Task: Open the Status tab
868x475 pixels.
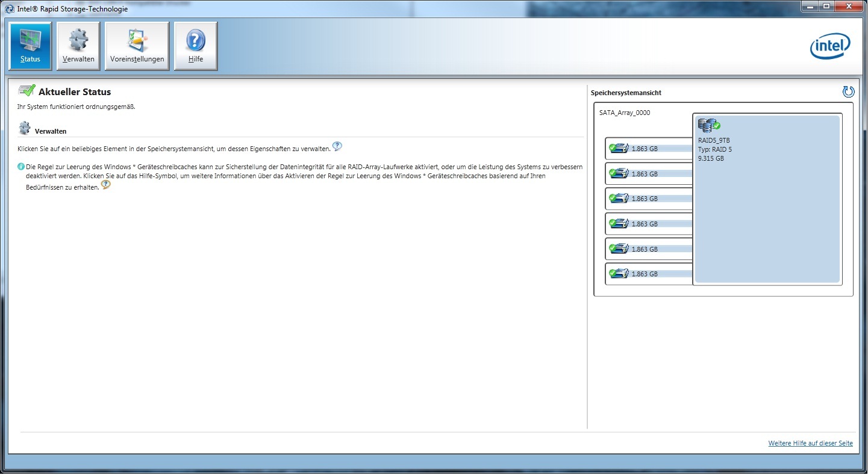Action: (30, 46)
